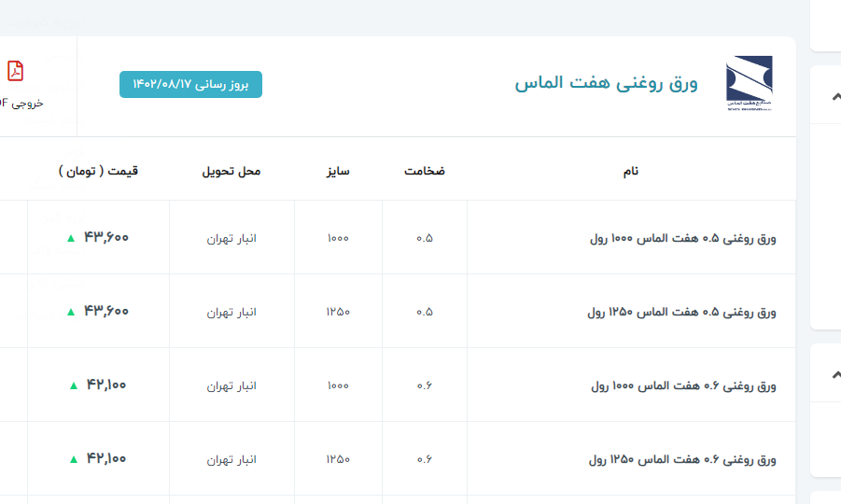Click green up arrow in 0.5 1000 roll row

70,238
